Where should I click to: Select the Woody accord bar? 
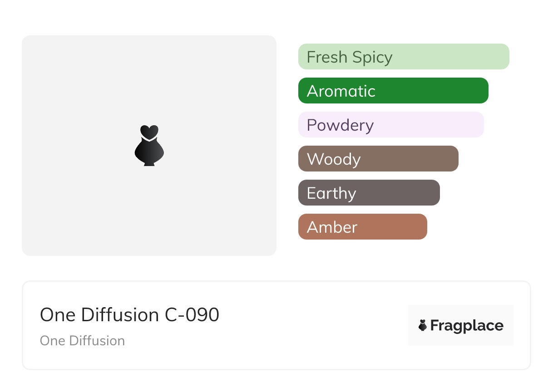pyautogui.click(x=378, y=159)
